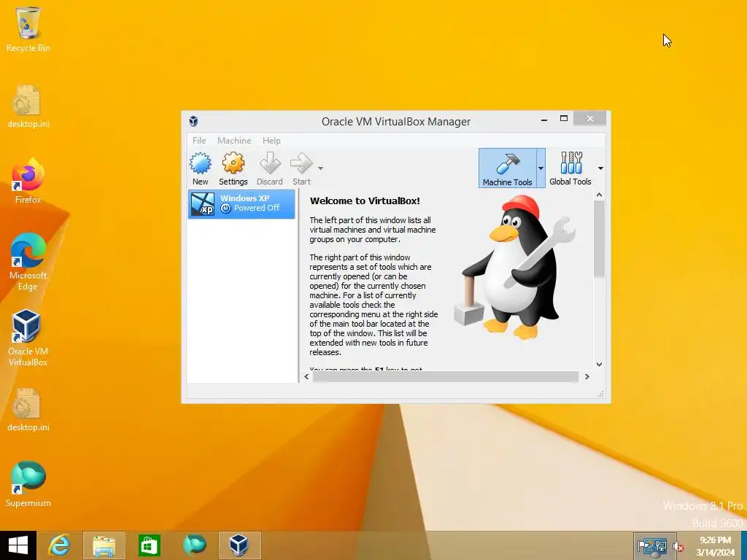Screen dimensions: 747x560
Task: Close the VirtualBox Manager window
Action: 589,119
